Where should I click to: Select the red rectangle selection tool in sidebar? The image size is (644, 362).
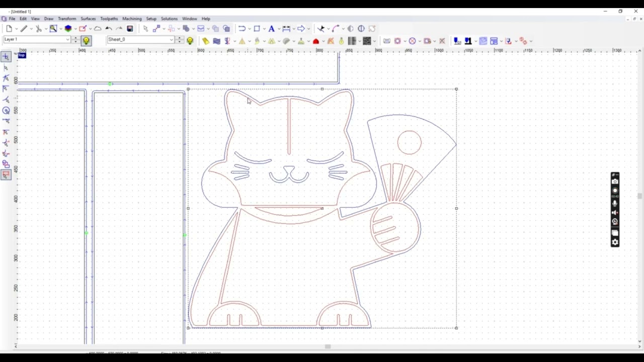[x=6, y=174]
